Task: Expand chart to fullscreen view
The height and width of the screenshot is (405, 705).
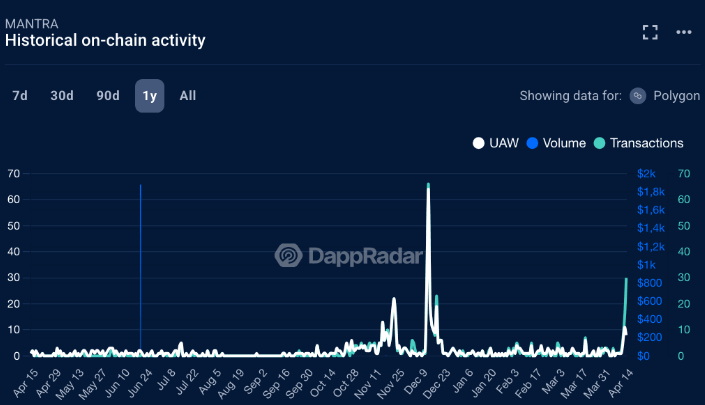Action: coord(650,32)
